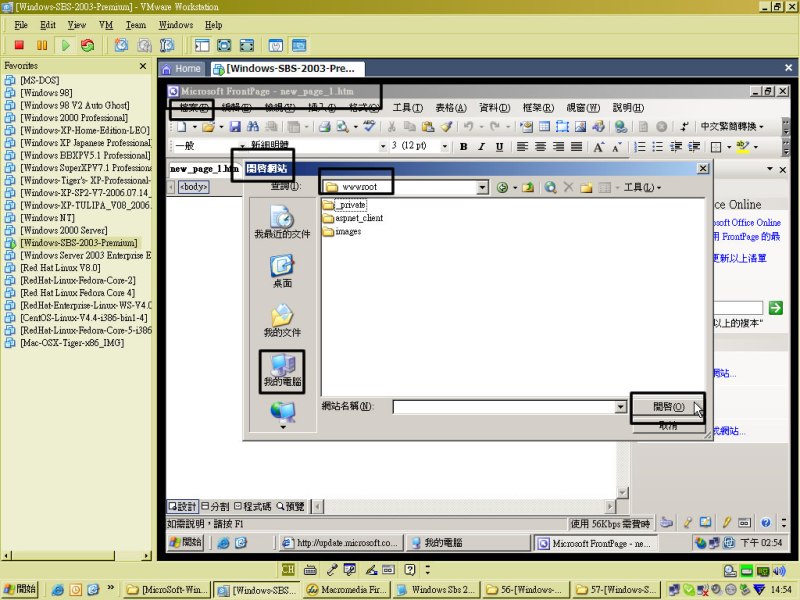Click the numbered list icon
Screen dimensions: 800x600
coord(639,147)
